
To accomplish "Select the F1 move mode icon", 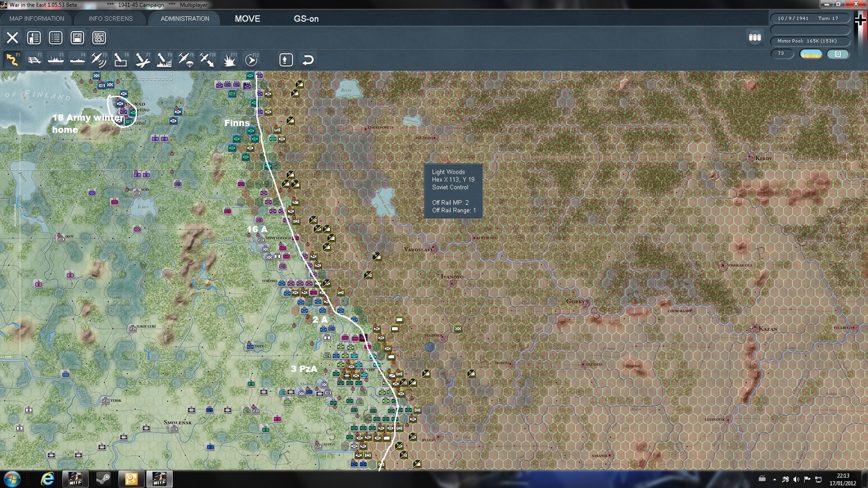I will [12, 60].
